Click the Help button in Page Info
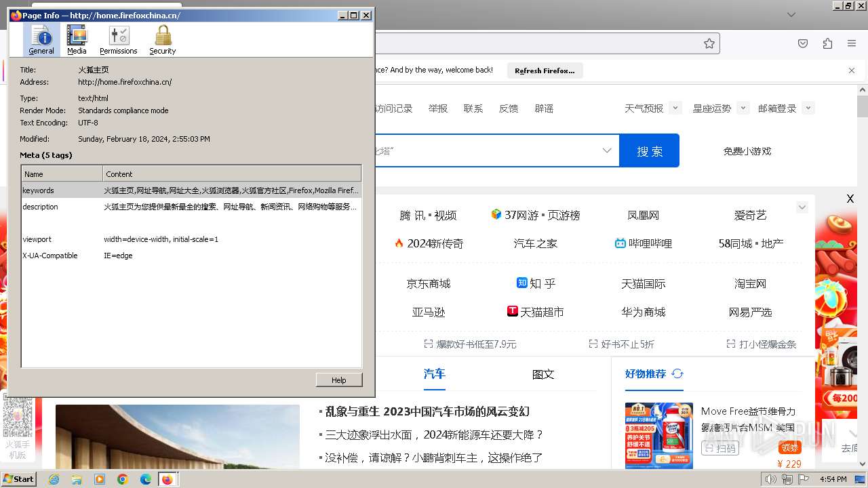868x488 pixels. click(x=339, y=380)
